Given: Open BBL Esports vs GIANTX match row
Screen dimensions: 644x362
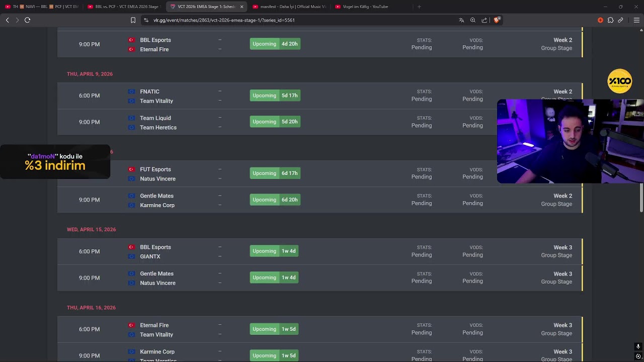Looking at the screenshot, I should point(320,251).
